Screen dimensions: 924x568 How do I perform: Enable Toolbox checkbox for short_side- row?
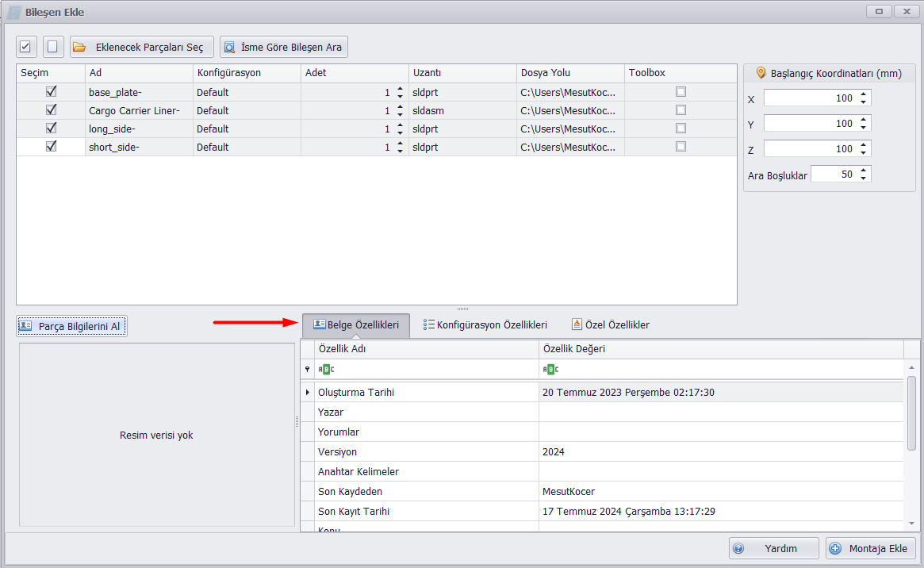681,147
